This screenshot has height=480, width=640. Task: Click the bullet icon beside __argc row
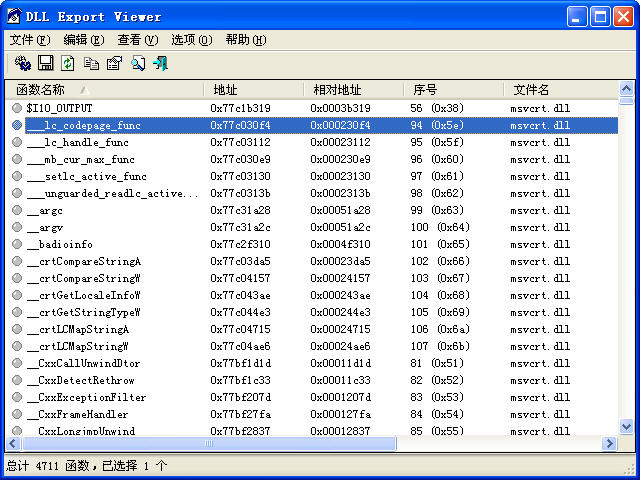17,210
